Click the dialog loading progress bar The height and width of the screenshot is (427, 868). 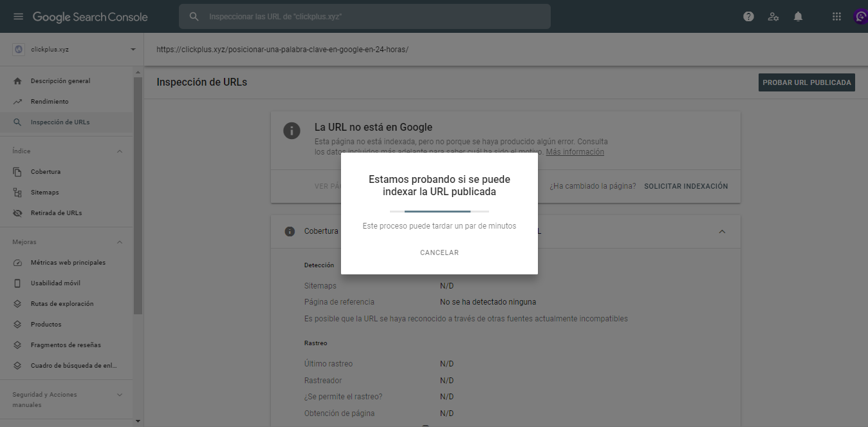click(439, 211)
